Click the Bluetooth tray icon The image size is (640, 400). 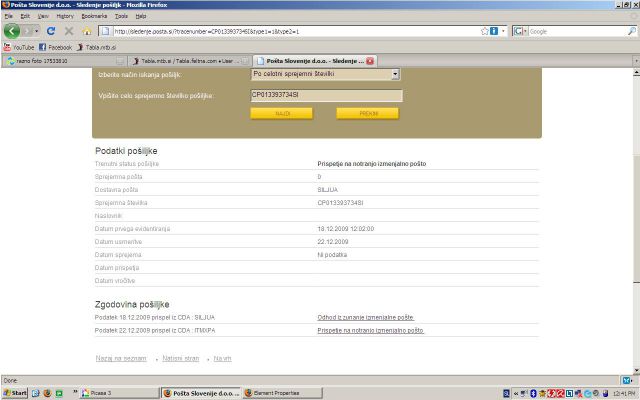coord(533,393)
